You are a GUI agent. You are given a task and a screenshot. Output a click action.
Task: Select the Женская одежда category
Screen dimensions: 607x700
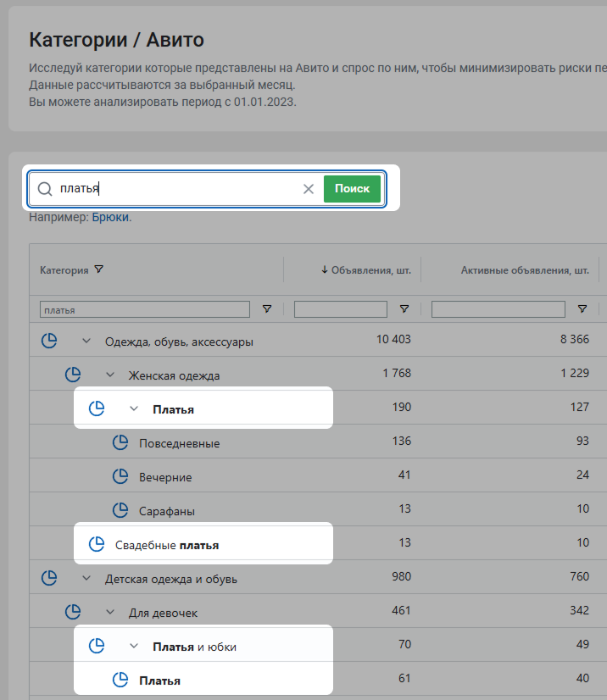pos(174,376)
